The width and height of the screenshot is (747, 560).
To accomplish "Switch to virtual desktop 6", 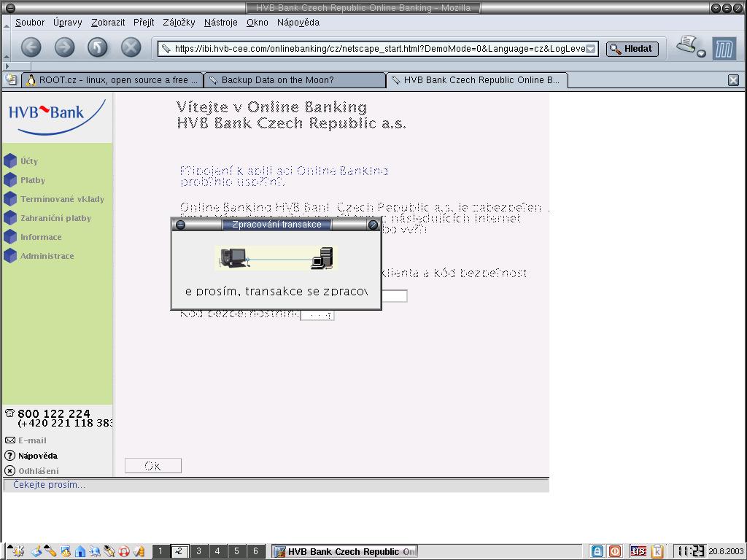I will point(255,551).
